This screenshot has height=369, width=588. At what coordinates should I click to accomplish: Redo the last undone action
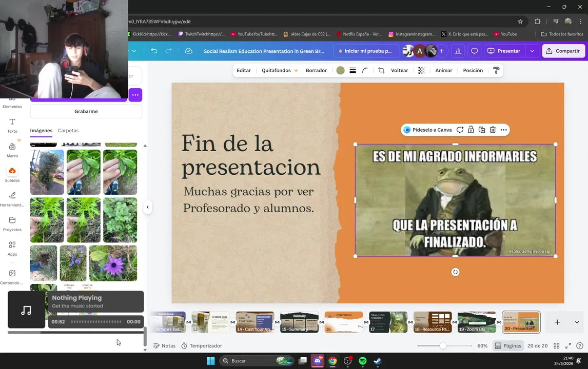tap(169, 51)
